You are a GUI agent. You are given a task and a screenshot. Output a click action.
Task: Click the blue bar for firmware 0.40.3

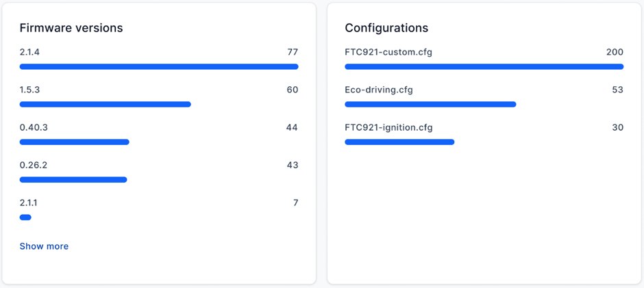[x=74, y=142]
